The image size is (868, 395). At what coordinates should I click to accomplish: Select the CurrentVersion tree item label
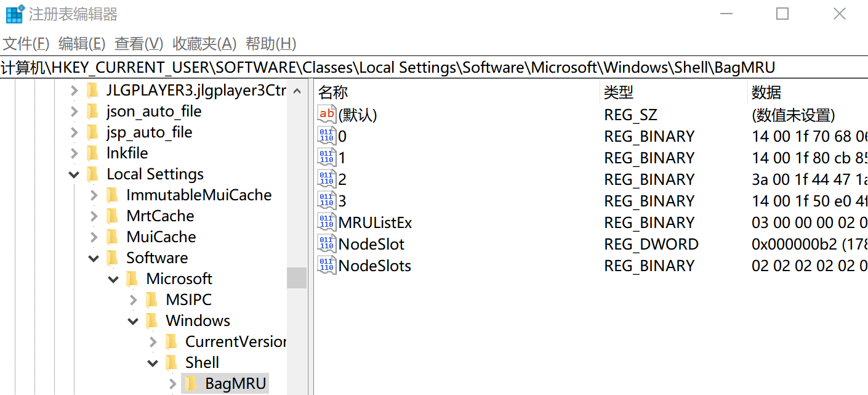pyautogui.click(x=236, y=342)
